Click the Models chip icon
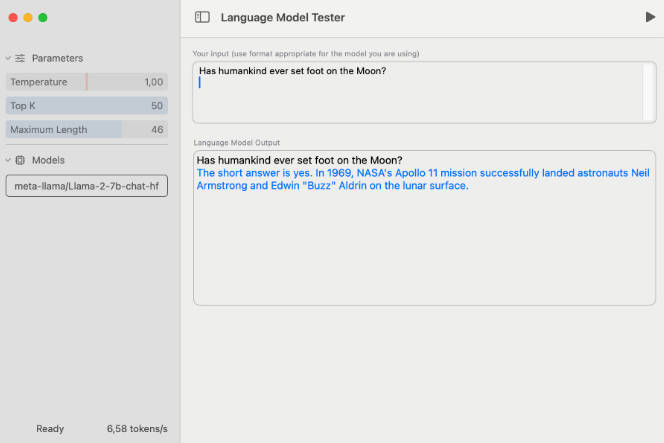Screen dimensions: 664x443 coord(20,160)
